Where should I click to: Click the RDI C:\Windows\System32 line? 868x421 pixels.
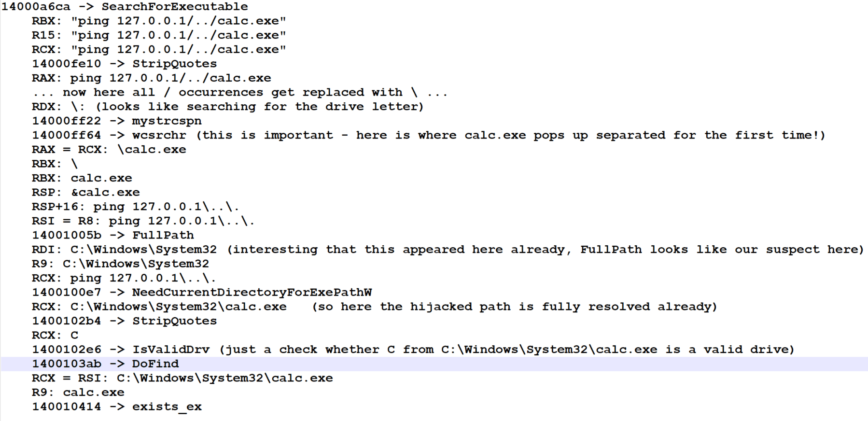(448, 250)
